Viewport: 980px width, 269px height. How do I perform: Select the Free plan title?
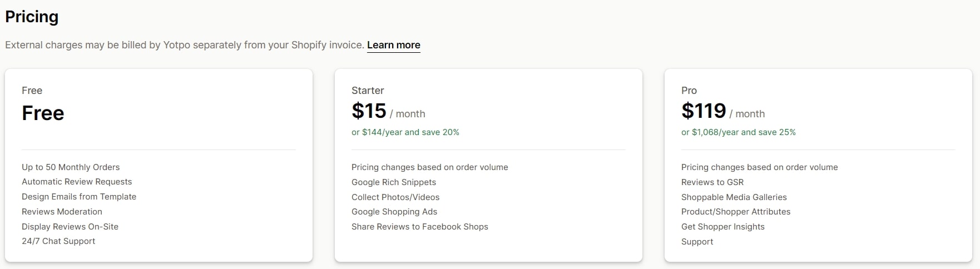[32, 91]
